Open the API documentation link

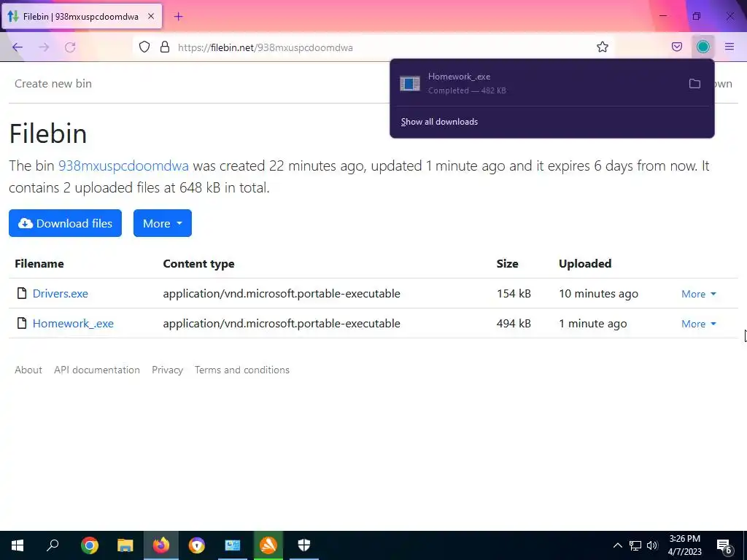click(97, 370)
